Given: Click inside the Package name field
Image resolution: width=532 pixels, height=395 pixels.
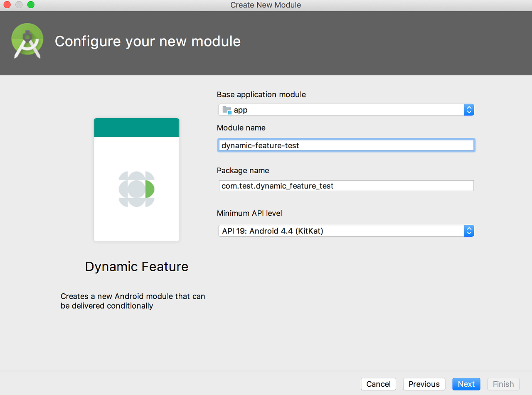Looking at the screenshot, I should [x=346, y=185].
